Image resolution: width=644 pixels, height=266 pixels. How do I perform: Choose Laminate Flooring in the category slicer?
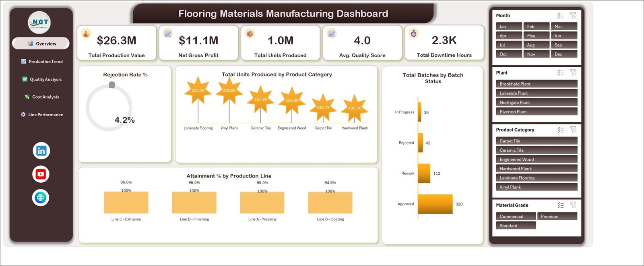click(537, 178)
